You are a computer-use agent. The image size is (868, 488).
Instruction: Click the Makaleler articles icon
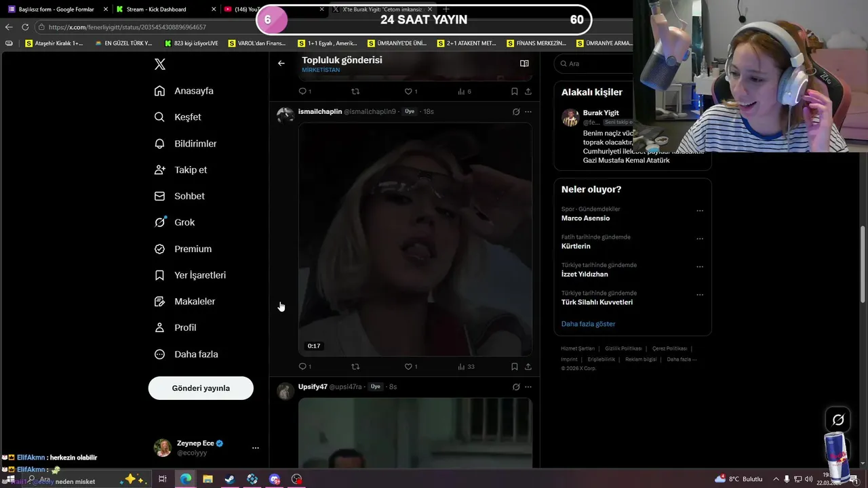click(x=159, y=302)
